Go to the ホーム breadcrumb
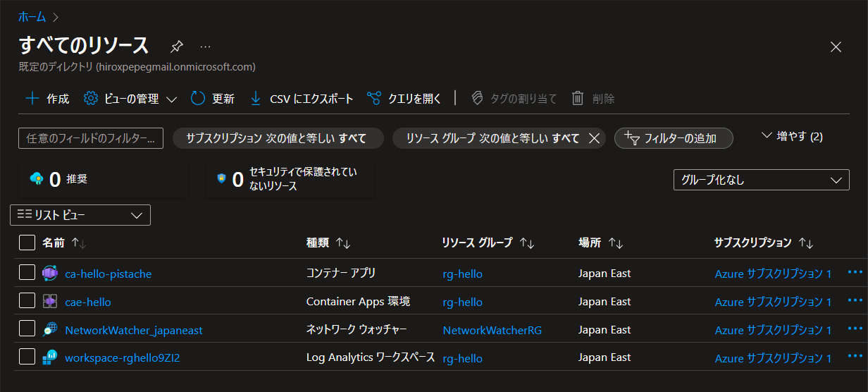The height and width of the screenshot is (392, 868). pyautogui.click(x=32, y=16)
